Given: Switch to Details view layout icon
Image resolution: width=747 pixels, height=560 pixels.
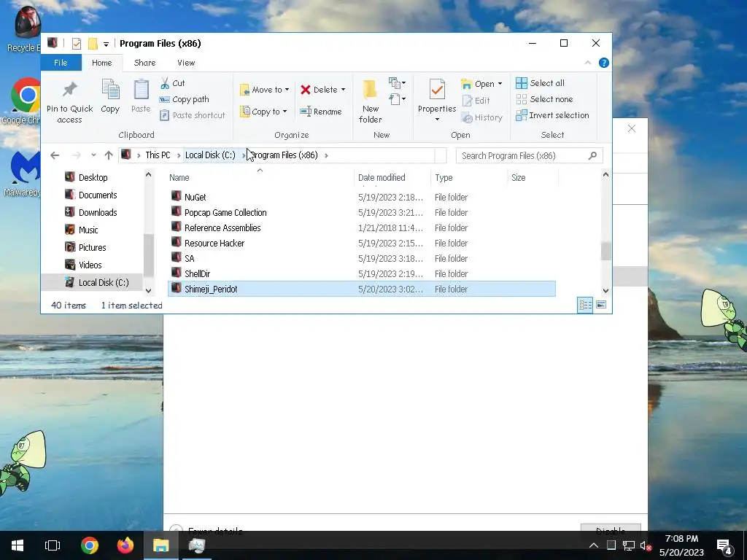Looking at the screenshot, I should pyautogui.click(x=585, y=305).
